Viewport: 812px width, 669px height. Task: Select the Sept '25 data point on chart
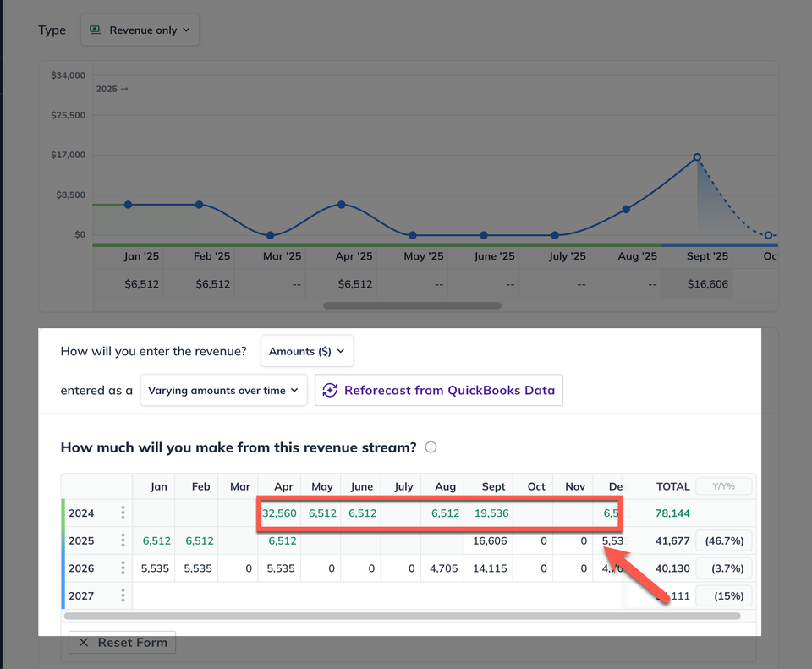[697, 157]
